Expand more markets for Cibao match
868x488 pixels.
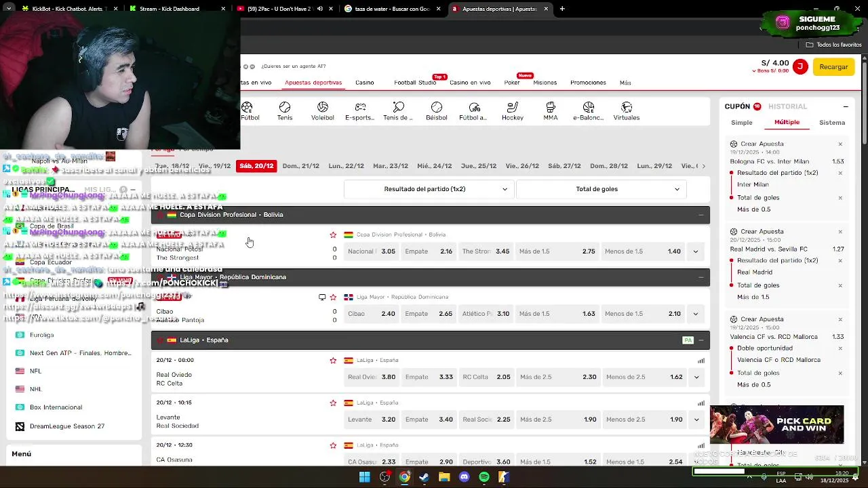click(x=695, y=314)
